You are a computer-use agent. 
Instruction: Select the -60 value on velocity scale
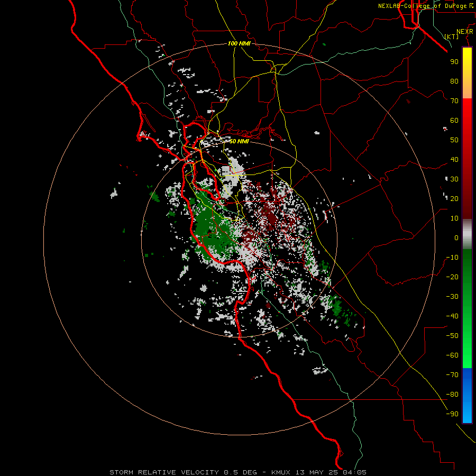point(452,355)
